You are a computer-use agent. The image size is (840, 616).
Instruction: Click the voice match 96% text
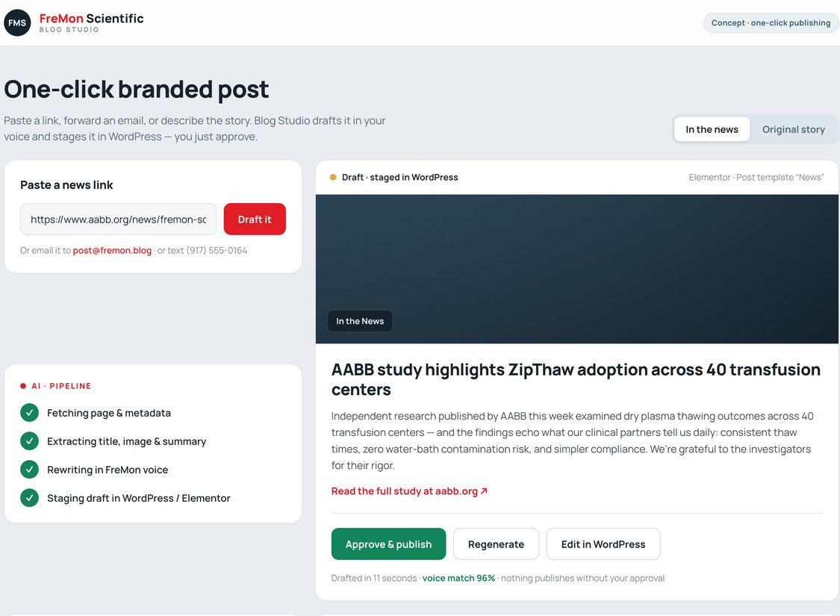click(458, 578)
